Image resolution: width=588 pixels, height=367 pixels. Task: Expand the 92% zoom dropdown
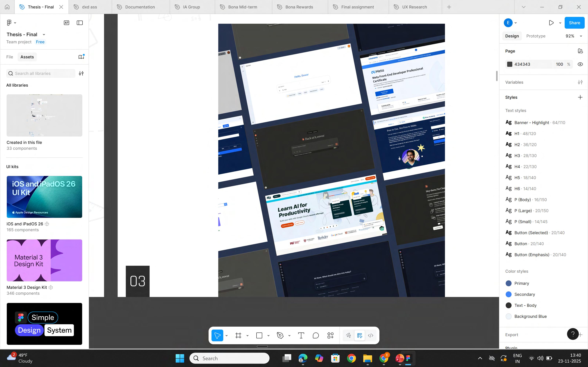coord(581,36)
